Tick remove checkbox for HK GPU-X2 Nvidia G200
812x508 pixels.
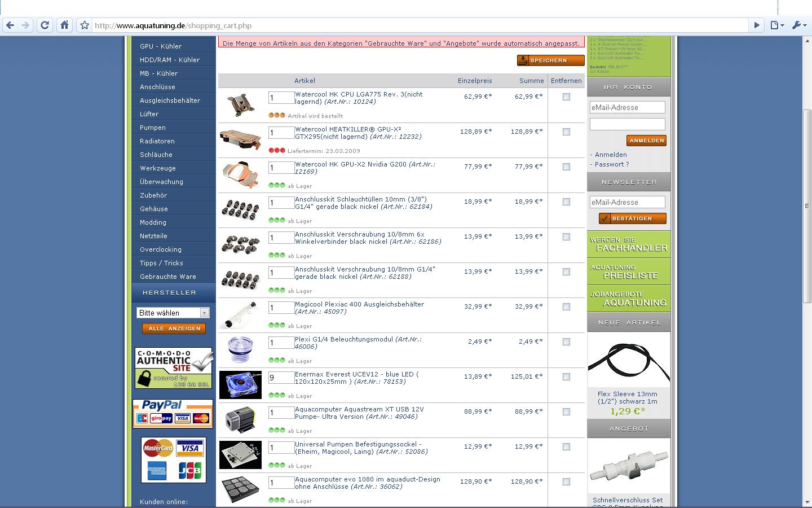click(566, 167)
